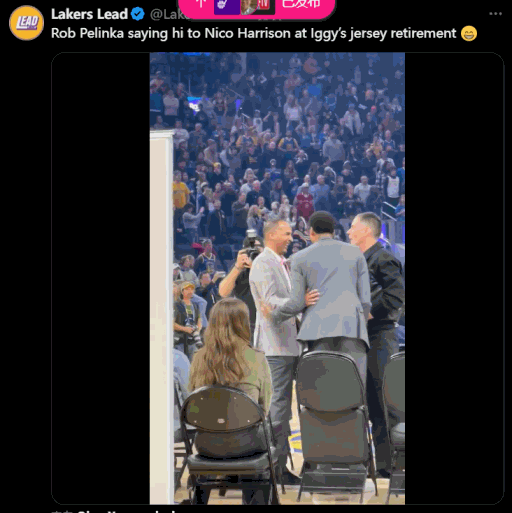Click the purple avatar in the pink pill
This screenshot has width=512, height=513.
(227, 7)
